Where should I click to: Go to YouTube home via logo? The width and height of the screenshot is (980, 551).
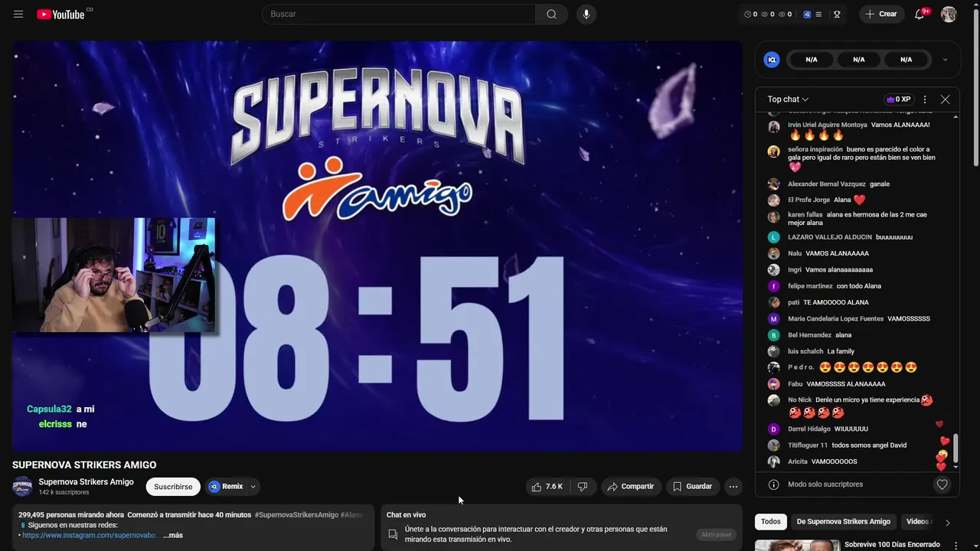[60, 14]
